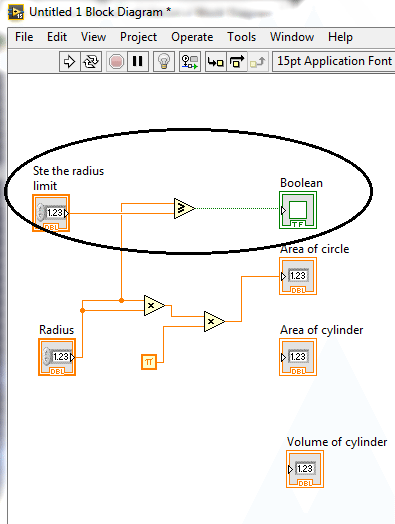Click the Abort Execution stop button
Screen dimensions: 395x524
pyautogui.click(x=116, y=61)
